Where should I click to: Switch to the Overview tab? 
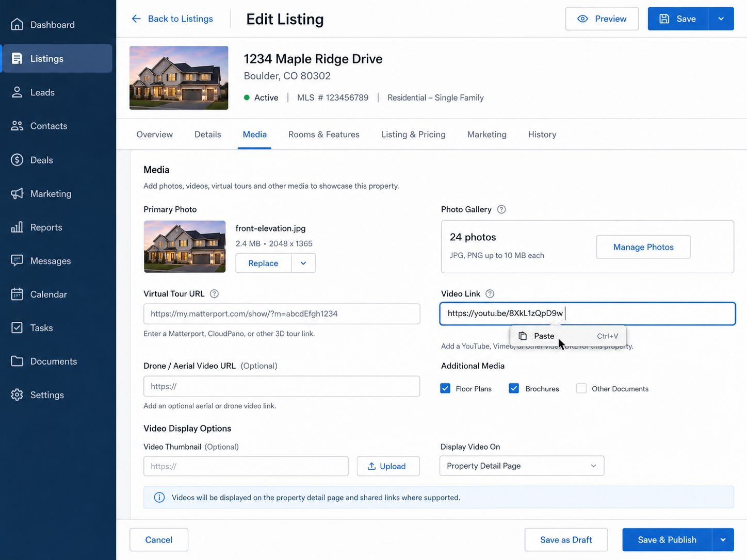tap(155, 135)
